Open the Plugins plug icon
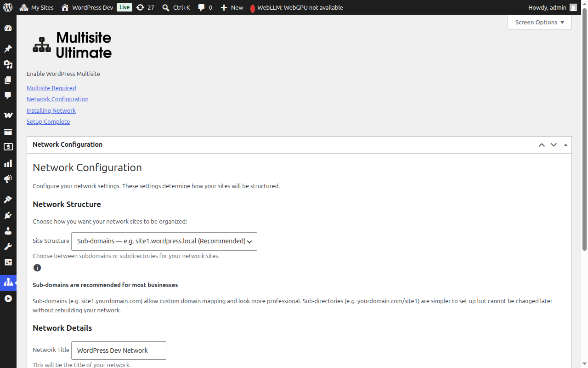Screen dimensions: 588x368 tap(8, 215)
